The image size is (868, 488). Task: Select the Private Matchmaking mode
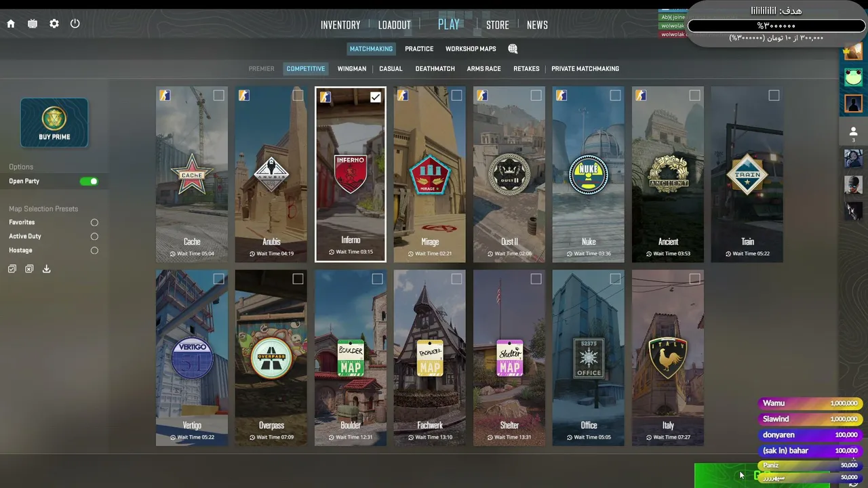pos(585,68)
